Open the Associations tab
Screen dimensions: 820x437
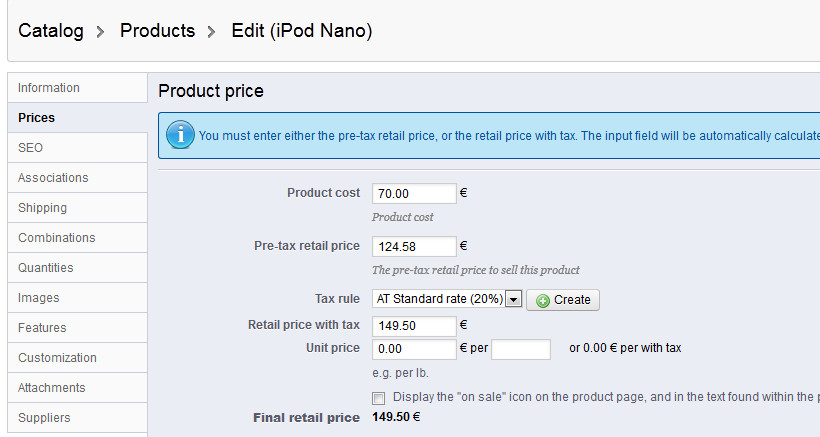pyautogui.click(x=53, y=178)
